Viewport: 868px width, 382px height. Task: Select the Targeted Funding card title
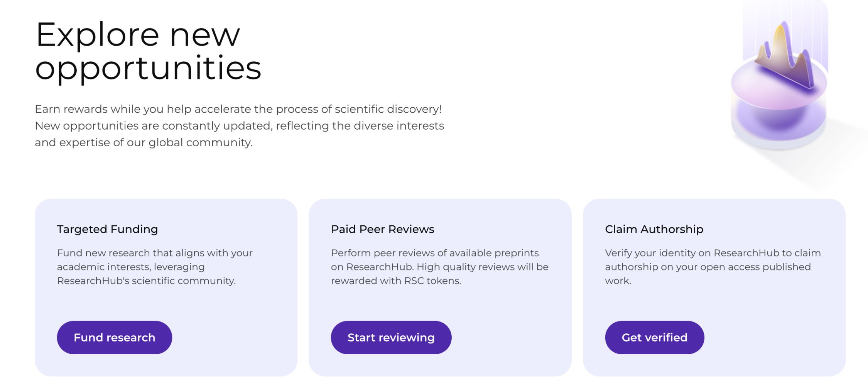[x=107, y=229]
